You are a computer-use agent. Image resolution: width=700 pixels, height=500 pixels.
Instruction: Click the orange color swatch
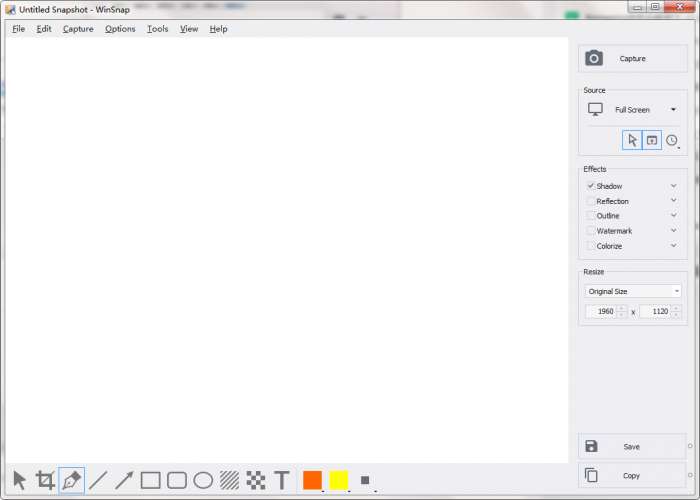click(x=312, y=480)
